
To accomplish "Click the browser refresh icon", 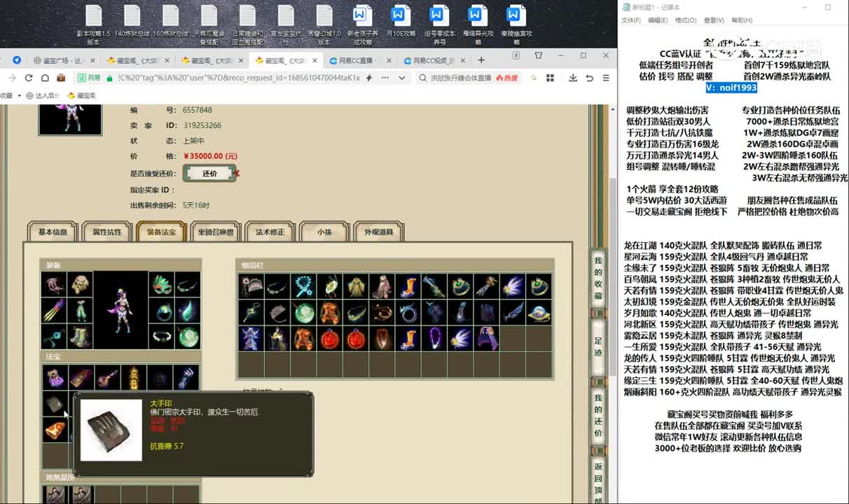I will 29,78.
